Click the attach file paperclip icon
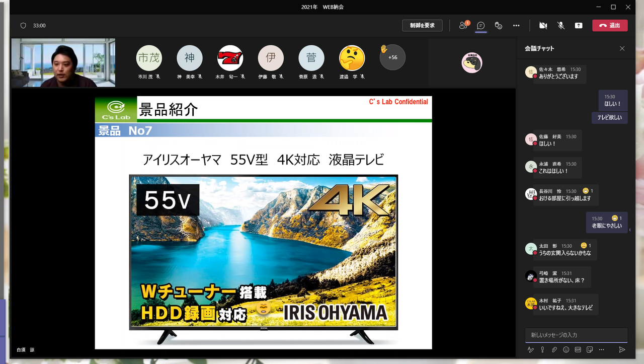 pyautogui.click(x=554, y=349)
